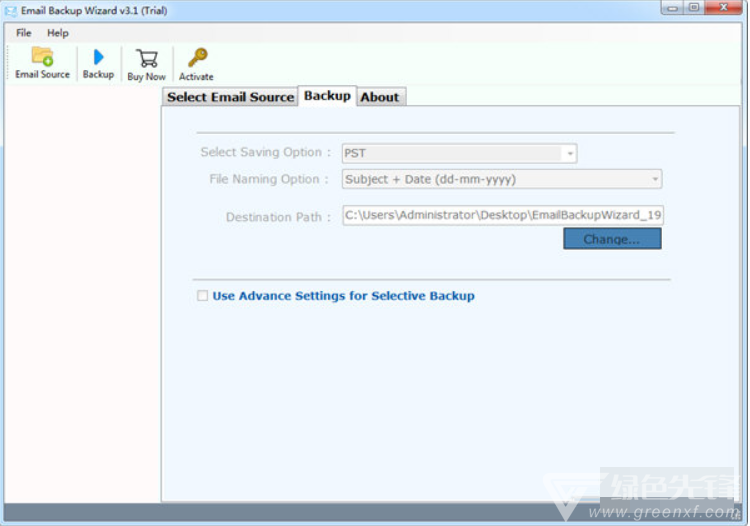Open the app icon in the title bar
Viewport: 750px width, 526px height.
11,11
